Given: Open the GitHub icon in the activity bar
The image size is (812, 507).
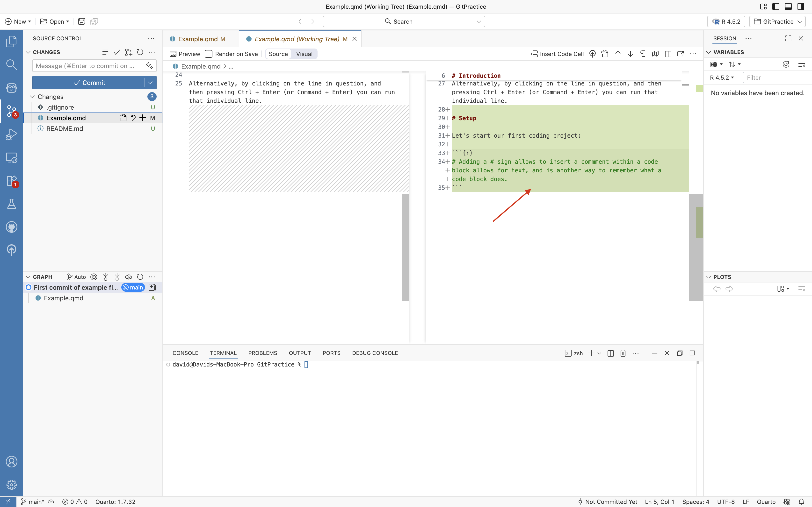Looking at the screenshot, I should tap(11, 227).
